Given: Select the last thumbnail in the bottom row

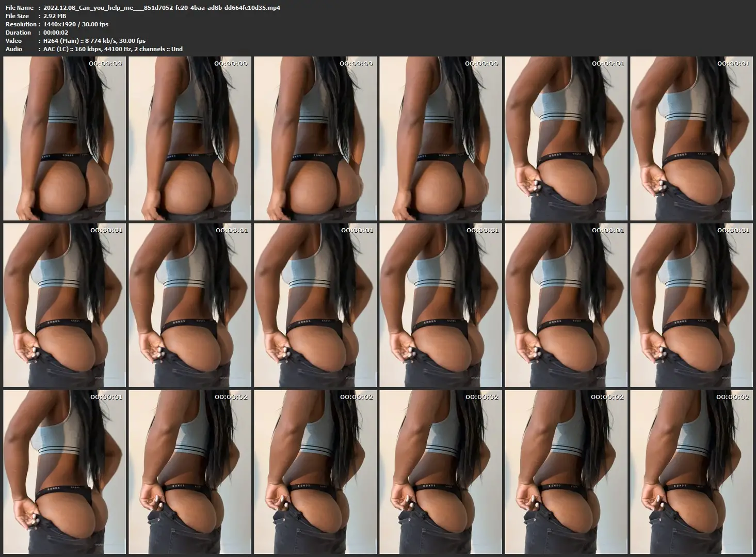Looking at the screenshot, I should coord(691,472).
